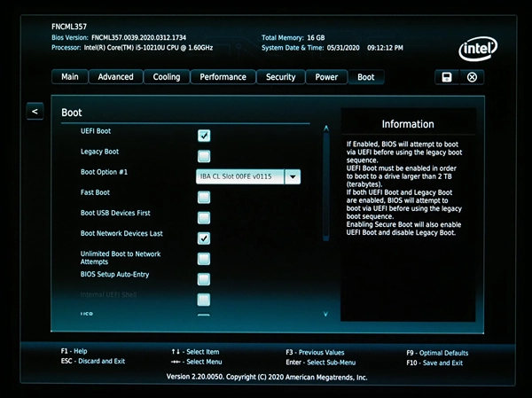
Task: Uncheck Boot Network Devices Last
Action: coord(204,238)
